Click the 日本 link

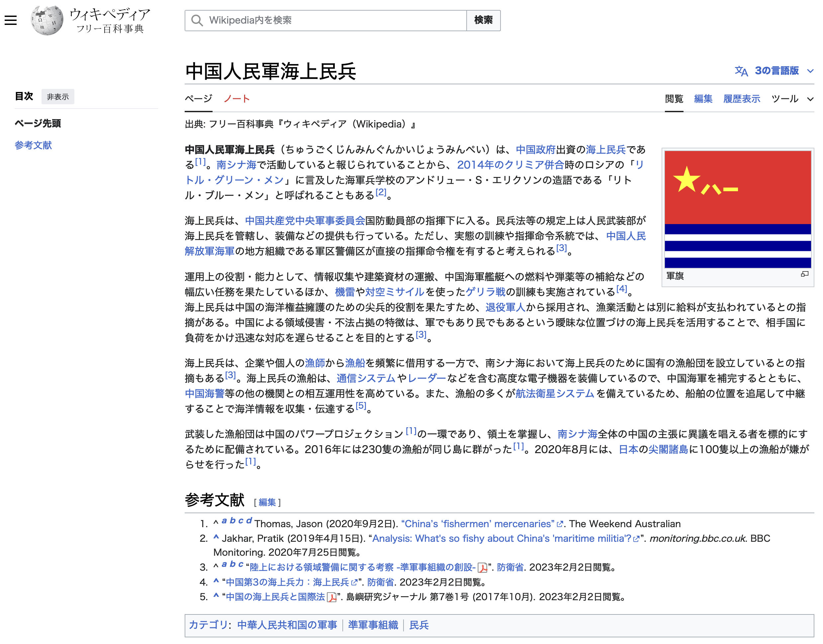point(628,449)
